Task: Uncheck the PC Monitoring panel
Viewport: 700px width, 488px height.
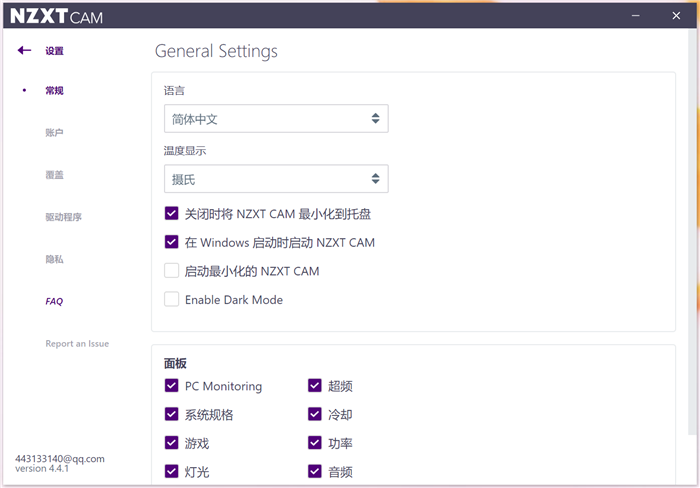Action: [x=172, y=386]
